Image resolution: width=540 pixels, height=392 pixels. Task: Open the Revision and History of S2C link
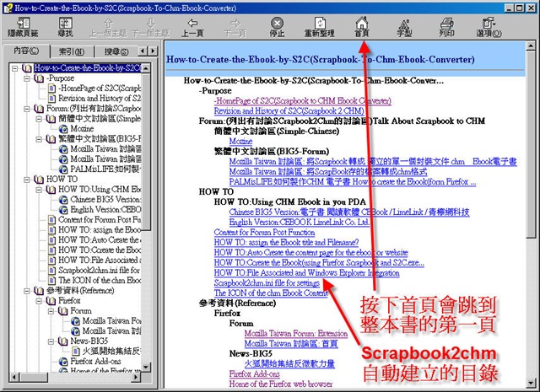[289, 110]
